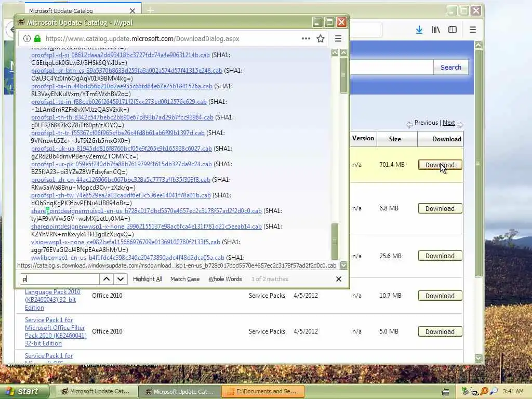Click the magnifier icon in the system tray

(494, 391)
